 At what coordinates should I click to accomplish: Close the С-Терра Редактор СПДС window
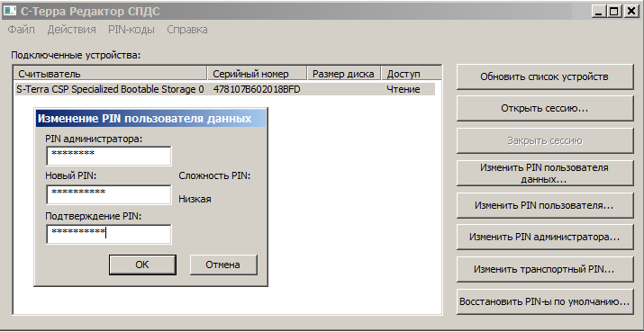pyautogui.click(x=630, y=12)
